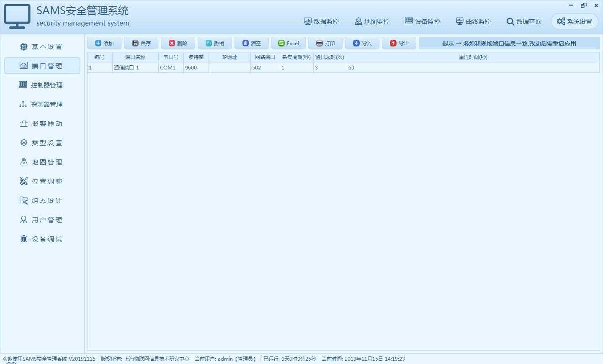Click the 报警联动 alarm icon
Screen dimensions: 603x364
(x=24, y=123)
